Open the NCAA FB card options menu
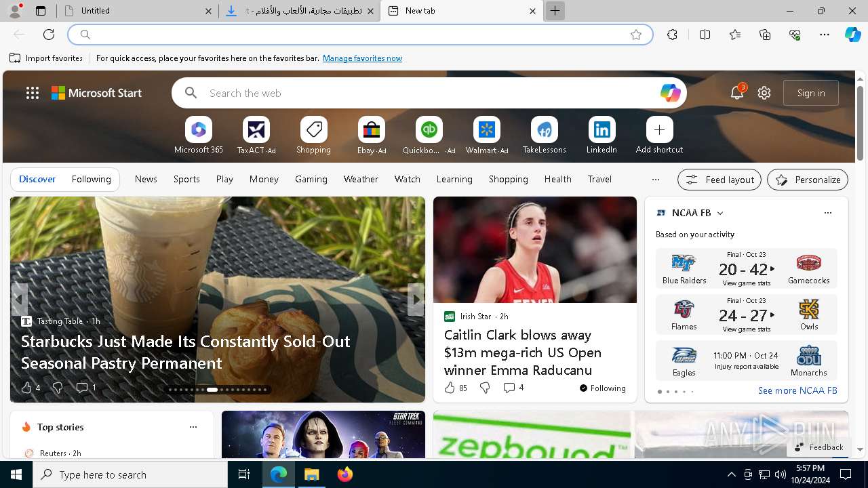Image resolution: width=868 pixels, height=488 pixels. pos(827,213)
